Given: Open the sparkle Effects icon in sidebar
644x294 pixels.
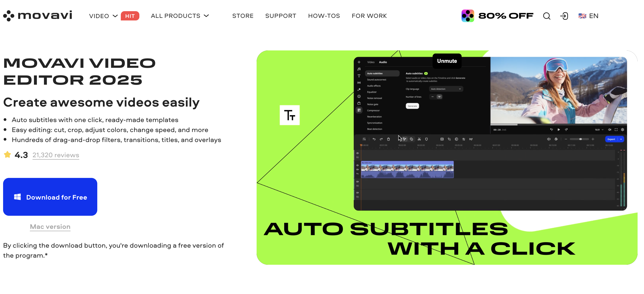Looking at the screenshot, I should pos(359,89).
